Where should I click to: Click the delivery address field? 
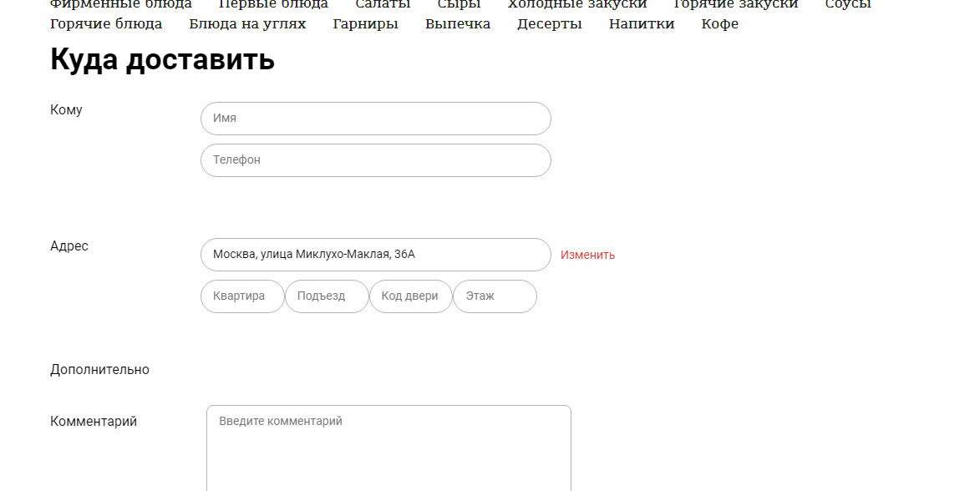[x=375, y=255]
